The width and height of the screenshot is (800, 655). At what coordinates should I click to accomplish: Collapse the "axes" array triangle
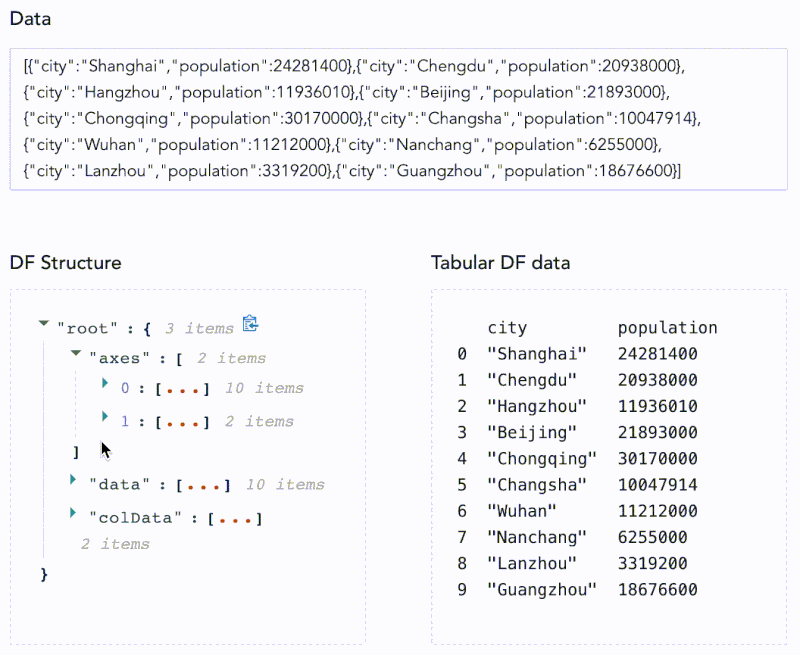[75, 353]
